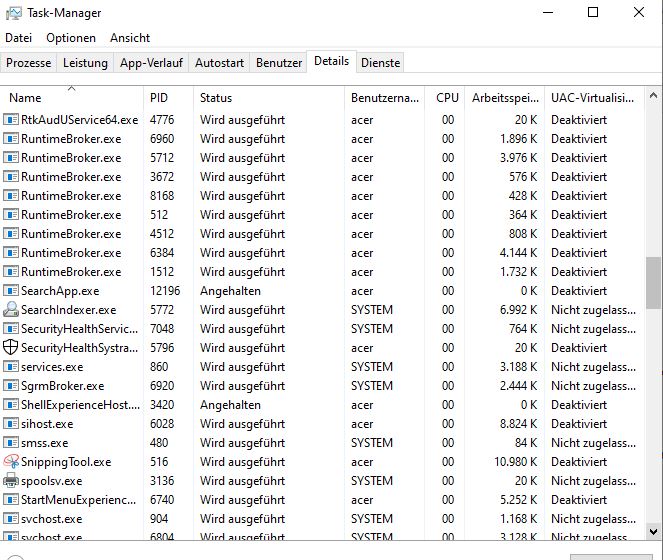
Task: Click the SnippingTool.exe scissors icon
Action: pyautogui.click(x=11, y=461)
